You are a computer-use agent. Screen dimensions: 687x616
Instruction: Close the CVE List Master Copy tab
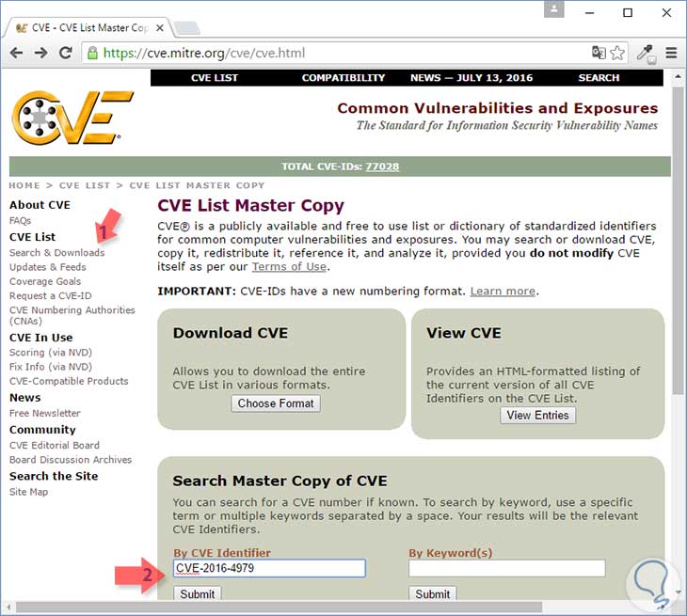click(160, 28)
